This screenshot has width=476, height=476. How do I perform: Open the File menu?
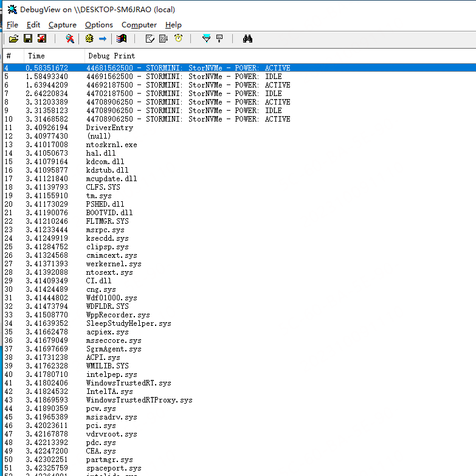click(12, 25)
